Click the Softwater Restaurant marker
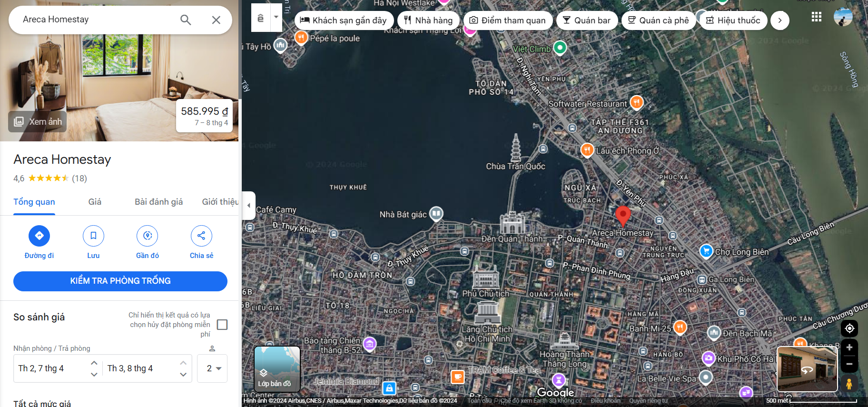 coord(636,102)
